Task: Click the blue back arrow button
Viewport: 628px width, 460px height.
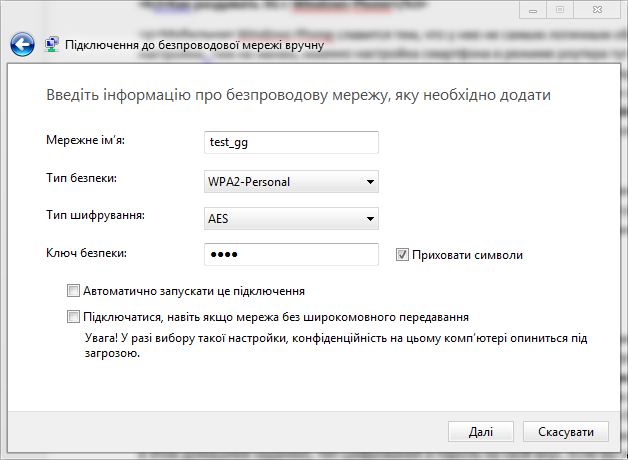Action: pyautogui.click(x=22, y=44)
